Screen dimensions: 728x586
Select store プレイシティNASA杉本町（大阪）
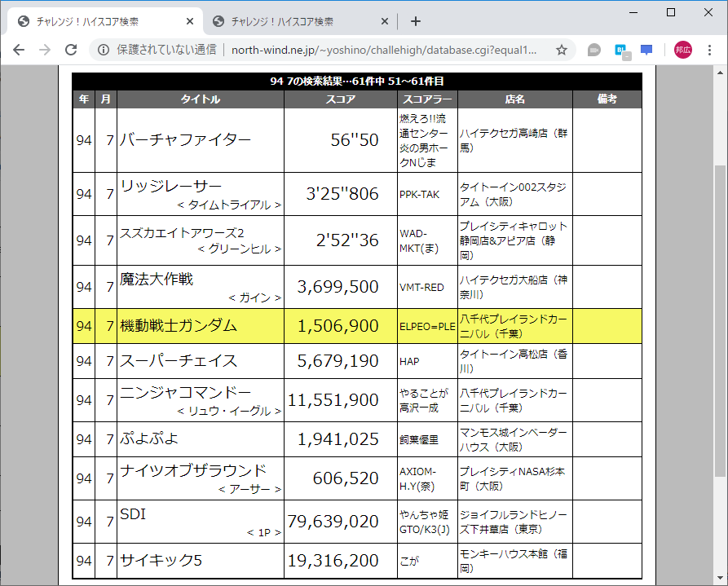click(513, 478)
